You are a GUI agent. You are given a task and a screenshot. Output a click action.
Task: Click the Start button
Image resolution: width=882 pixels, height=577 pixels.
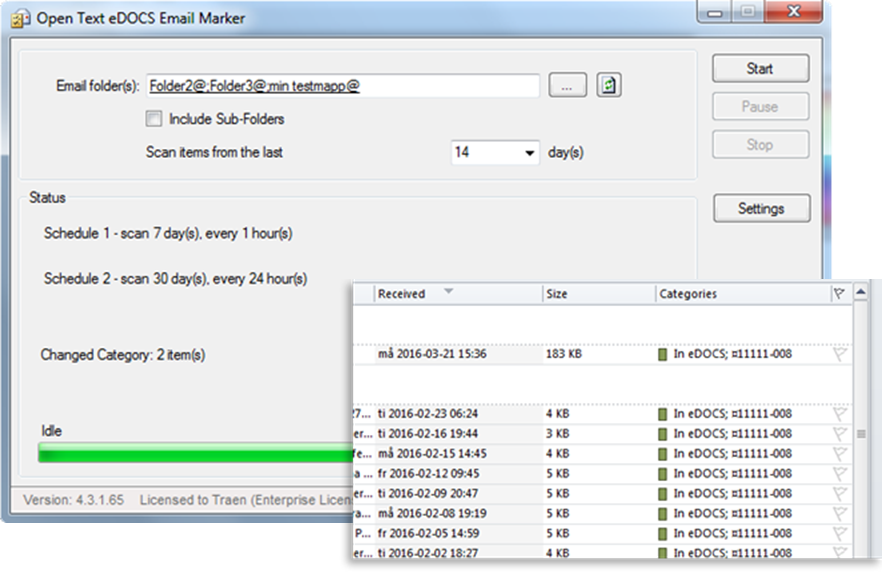coord(760,69)
